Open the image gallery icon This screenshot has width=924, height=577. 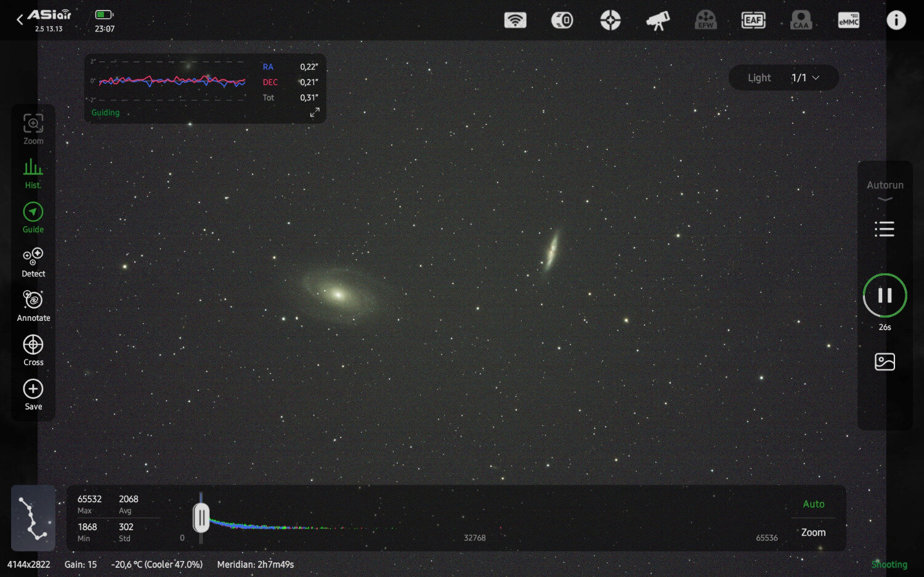pos(885,361)
